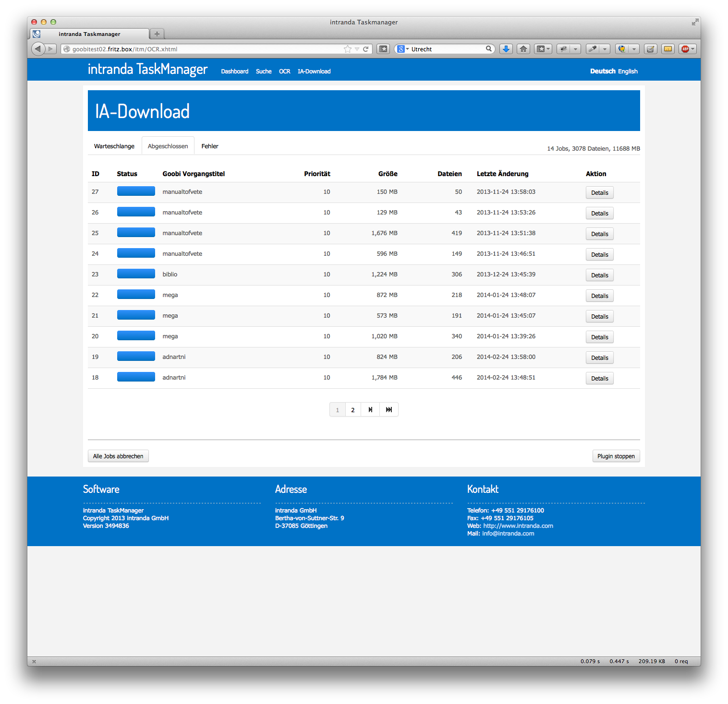Expand the globe extension dropdown arrow

[x=634, y=49]
